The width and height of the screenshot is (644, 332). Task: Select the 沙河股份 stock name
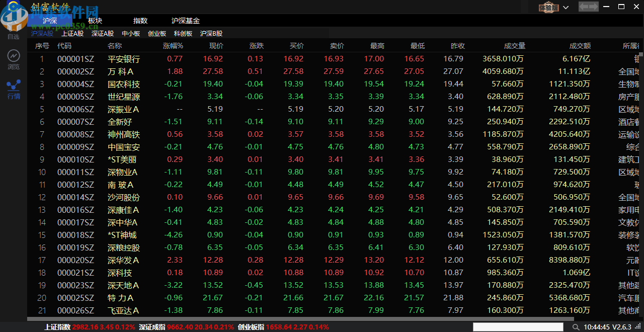pos(124,197)
